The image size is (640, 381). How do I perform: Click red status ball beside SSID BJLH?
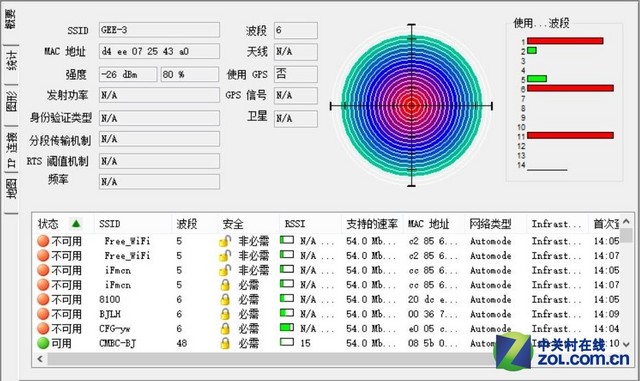tap(43, 314)
